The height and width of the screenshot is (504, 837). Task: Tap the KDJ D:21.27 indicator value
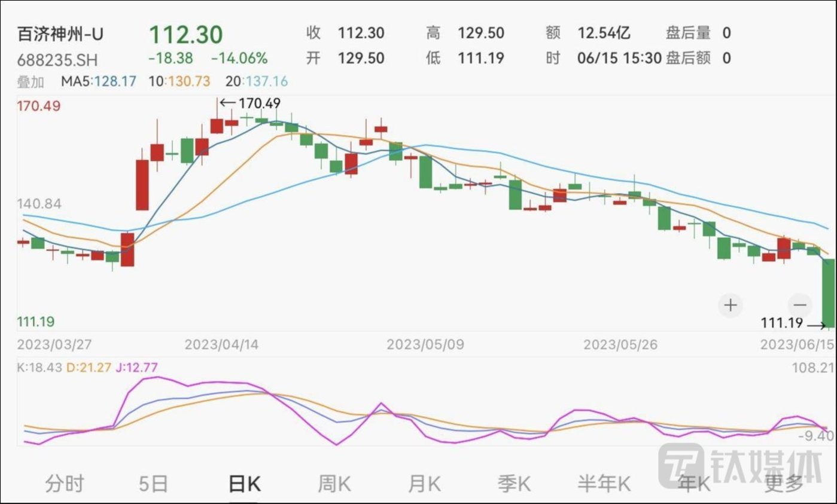point(89,367)
